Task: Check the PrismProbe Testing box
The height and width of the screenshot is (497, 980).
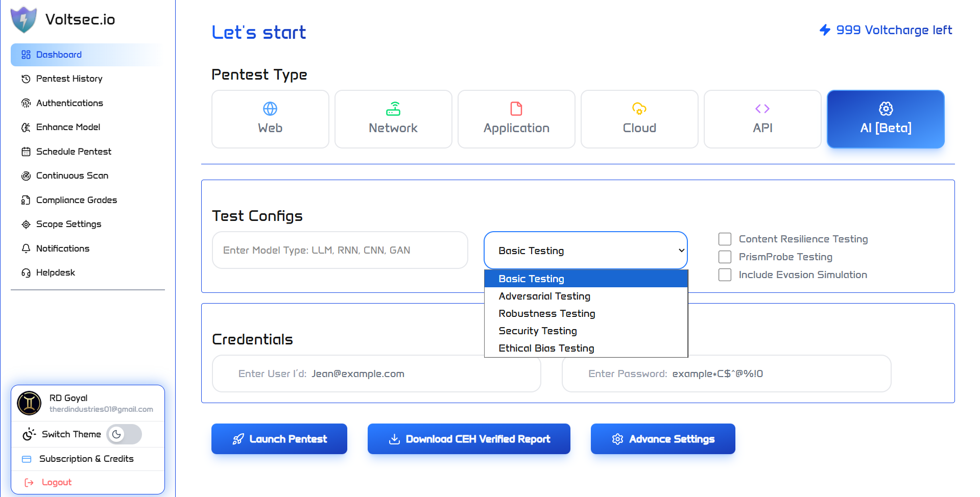Action: coord(725,257)
